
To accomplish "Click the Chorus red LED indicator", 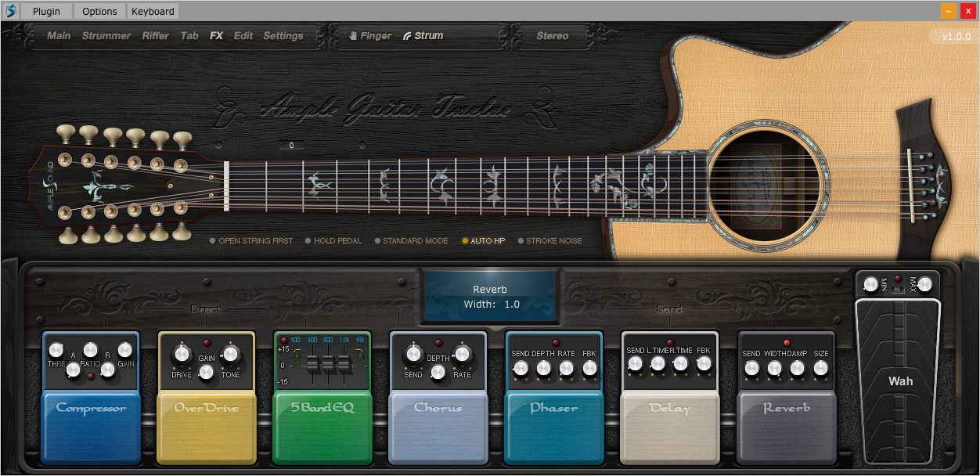I will tap(438, 343).
